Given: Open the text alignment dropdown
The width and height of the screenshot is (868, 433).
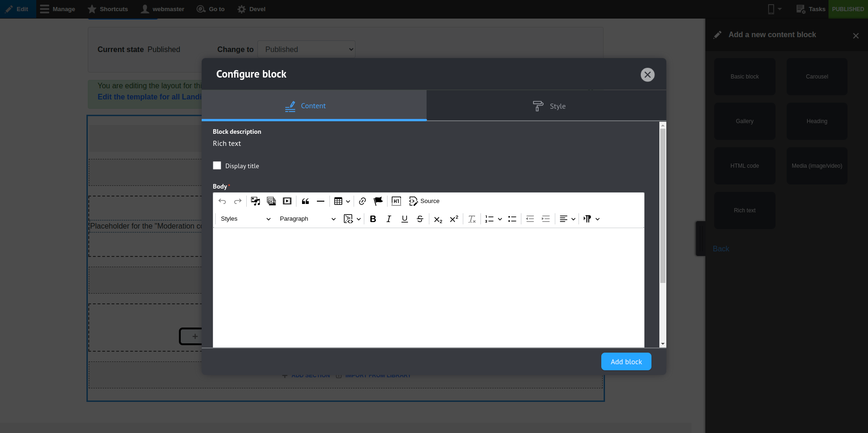Looking at the screenshot, I should pos(567,219).
